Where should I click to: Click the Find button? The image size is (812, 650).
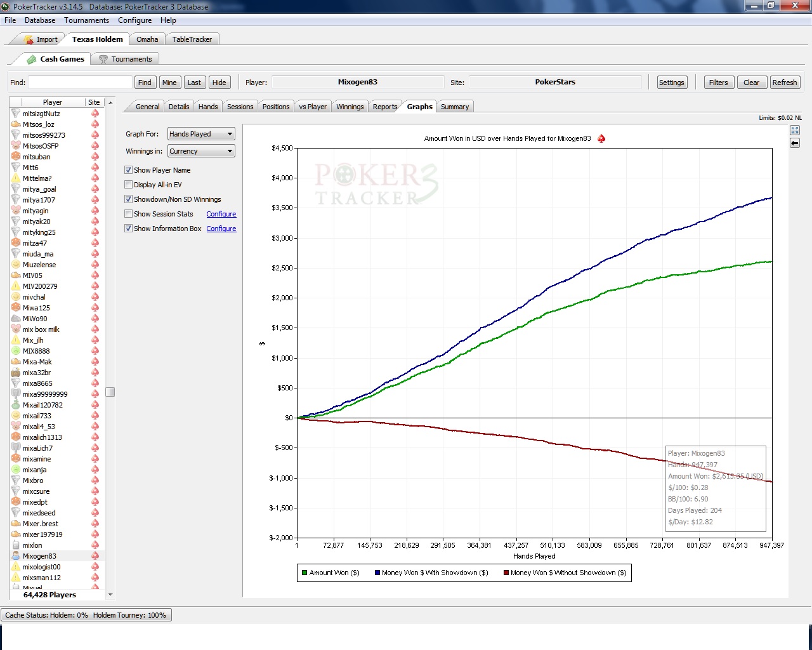tap(145, 83)
